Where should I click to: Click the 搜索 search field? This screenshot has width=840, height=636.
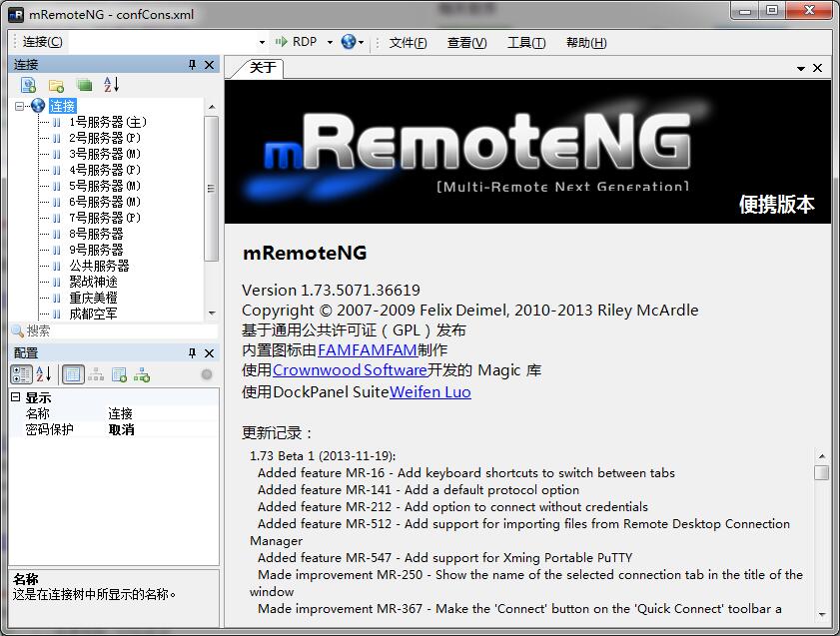pos(121,331)
